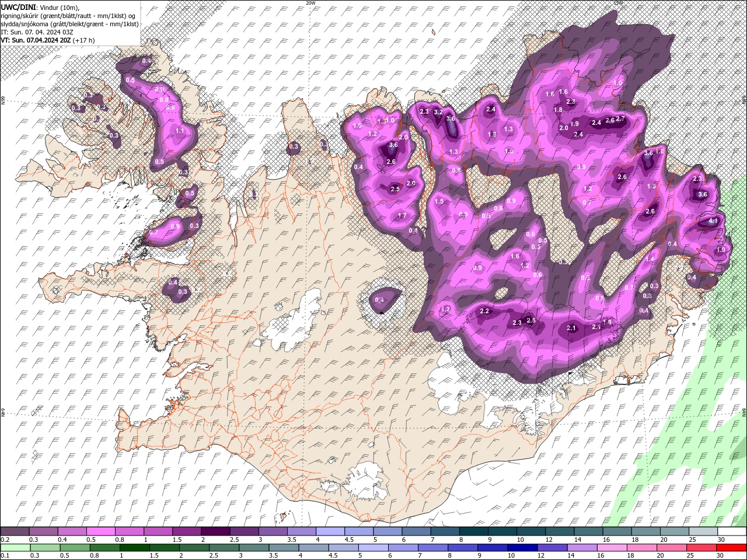
Task: Click the '1.4' snowfall value in the east
Action: 650,259
